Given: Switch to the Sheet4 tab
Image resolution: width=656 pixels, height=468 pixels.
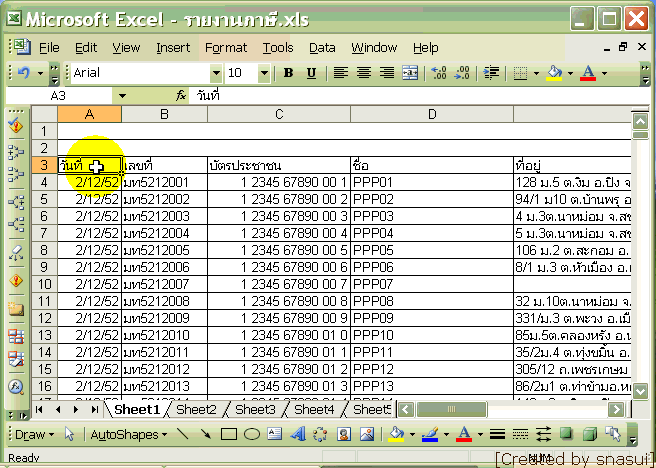Looking at the screenshot, I should 314,409.
